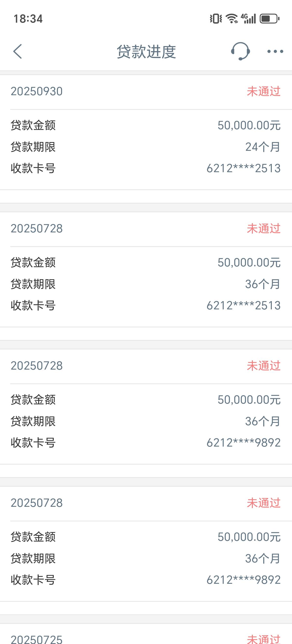
Task: Select the 24个月 loan term value
Action: [x=263, y=147]
